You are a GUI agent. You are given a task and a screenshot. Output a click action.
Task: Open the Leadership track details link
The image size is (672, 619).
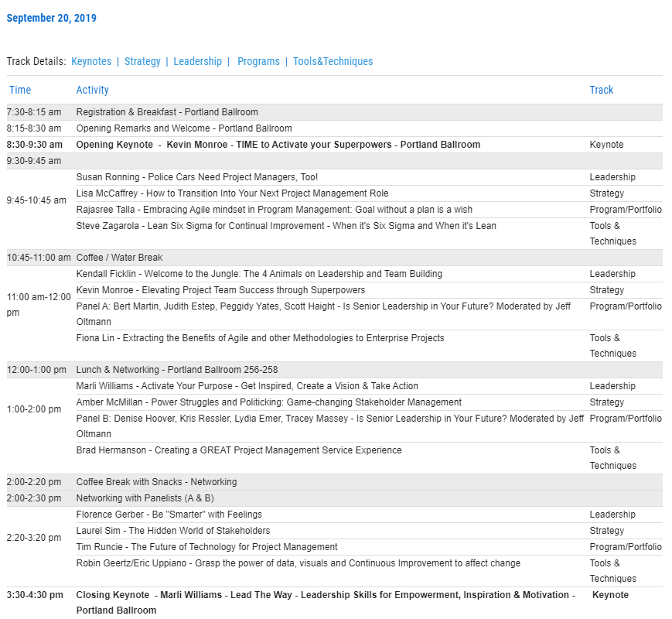tap(197, 61)
